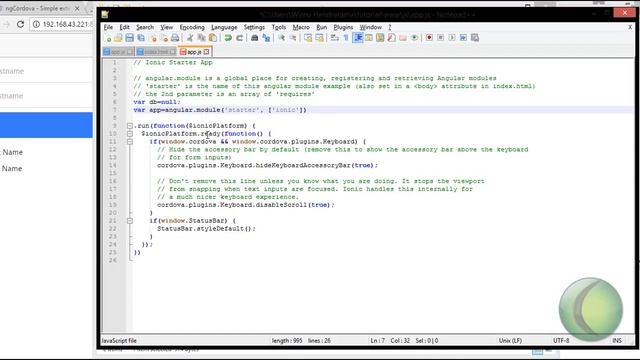Collapse the .run function fold on line 9

tap(129, 126)
